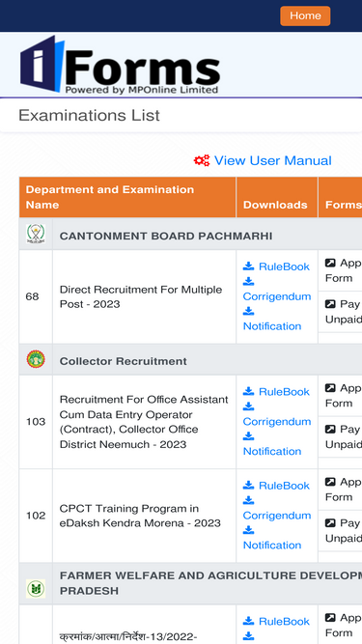Select Collector Recruitment group heading

point(124,361)
